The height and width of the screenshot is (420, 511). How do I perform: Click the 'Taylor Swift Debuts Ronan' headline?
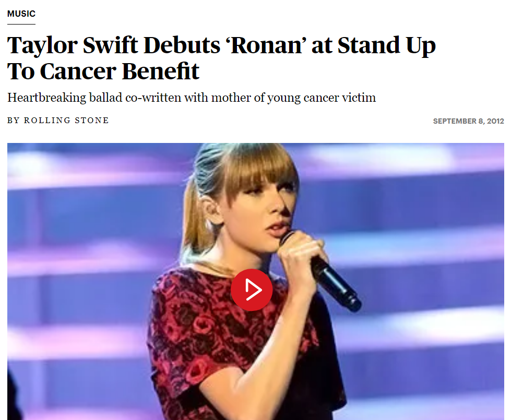[x=221, y=58]
